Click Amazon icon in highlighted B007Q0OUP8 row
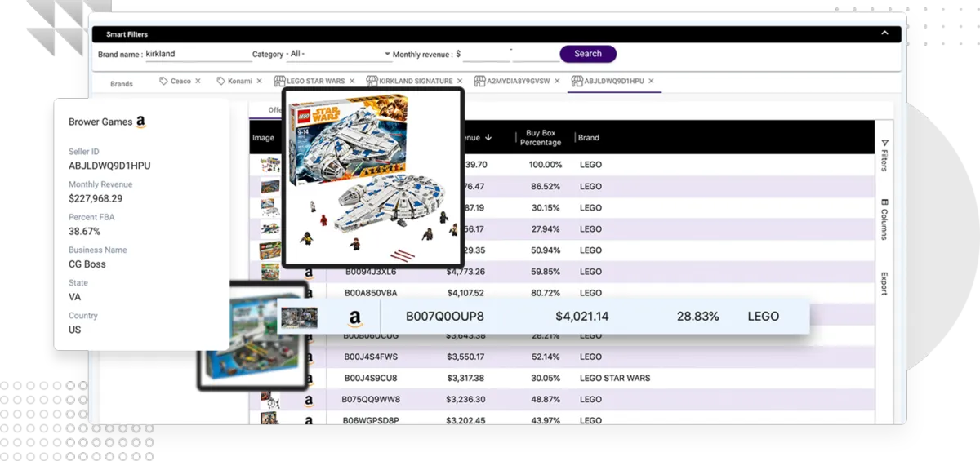 (354, 317)
